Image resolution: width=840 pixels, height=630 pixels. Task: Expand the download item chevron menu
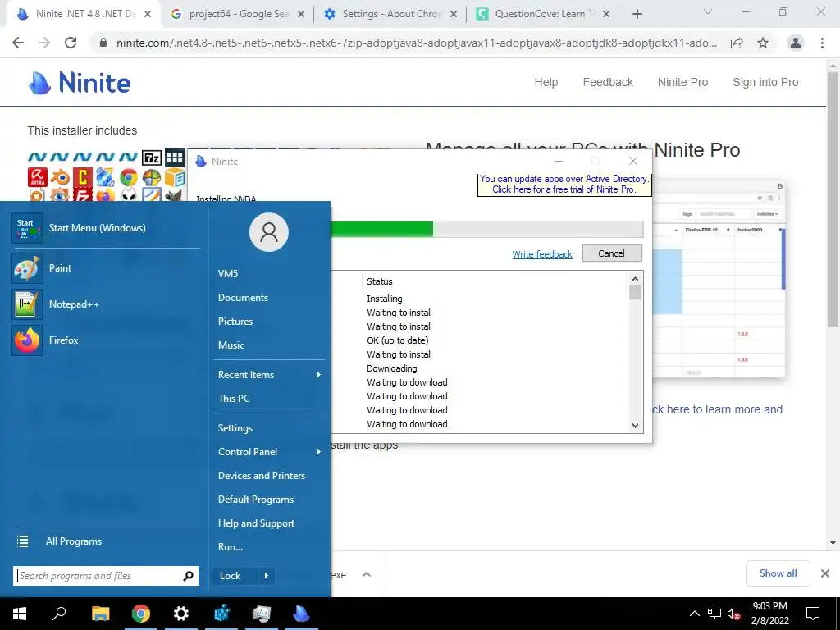[367, 574]
